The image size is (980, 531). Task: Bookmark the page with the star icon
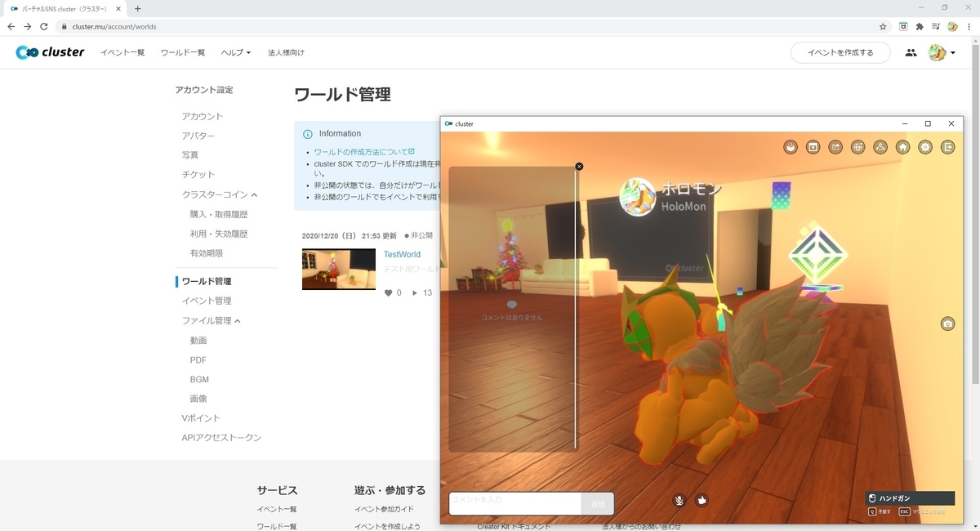[x=883, y=26]
